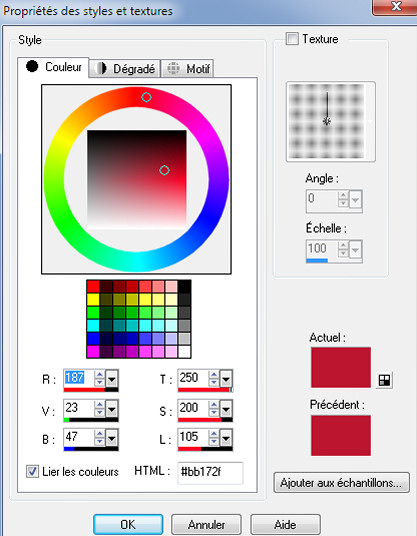Open help with the Aide button
Image resolution: width=417 pixels, height=536 pixels.
click(285, 524)
